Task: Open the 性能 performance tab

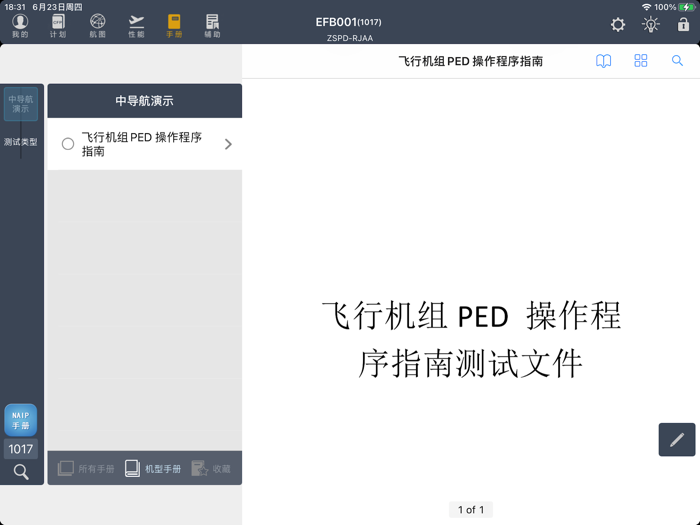Action: (x=136, y=26)
